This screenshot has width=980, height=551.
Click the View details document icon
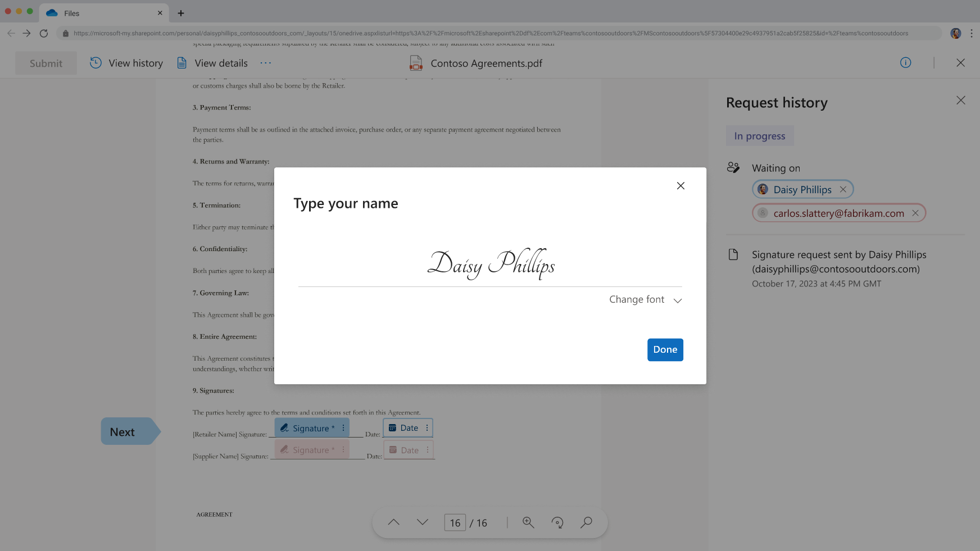tap(182, 63)
